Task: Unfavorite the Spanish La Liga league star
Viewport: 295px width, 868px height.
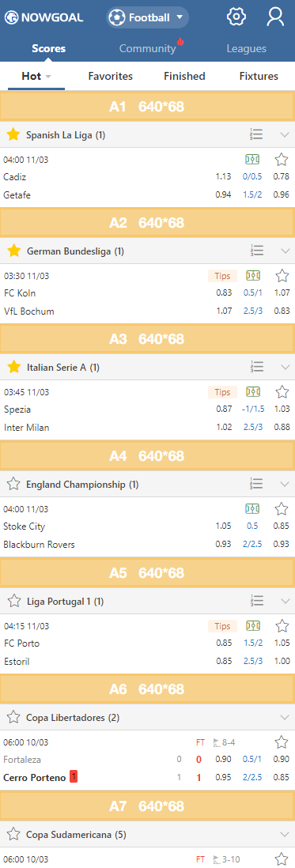Action: point(13,134)
